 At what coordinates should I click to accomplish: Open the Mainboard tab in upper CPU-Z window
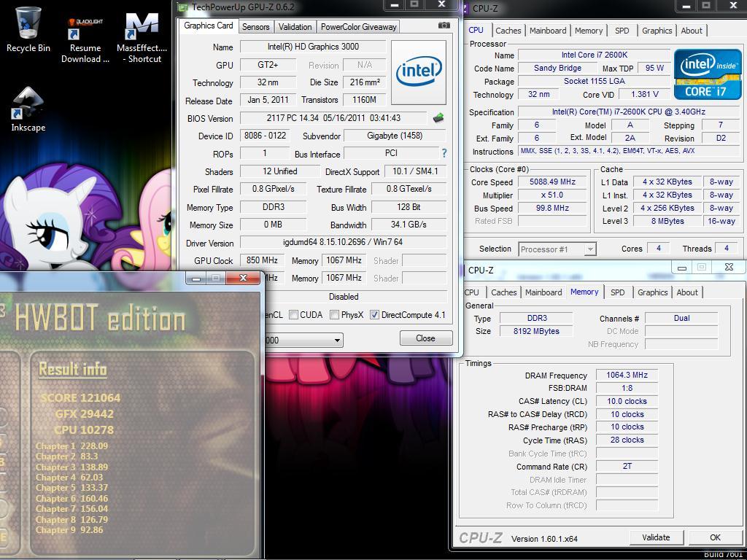pyautogui.click(x=548, y=31)
